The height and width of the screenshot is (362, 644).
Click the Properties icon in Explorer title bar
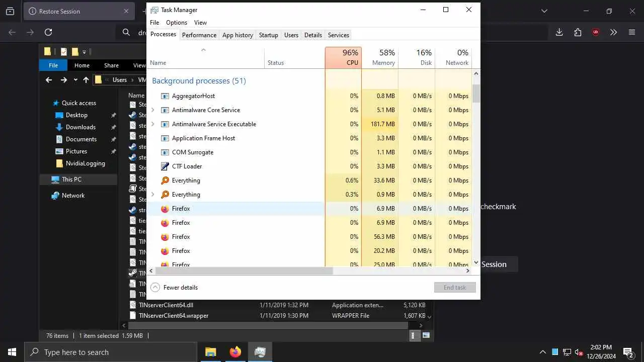[64, 51]
